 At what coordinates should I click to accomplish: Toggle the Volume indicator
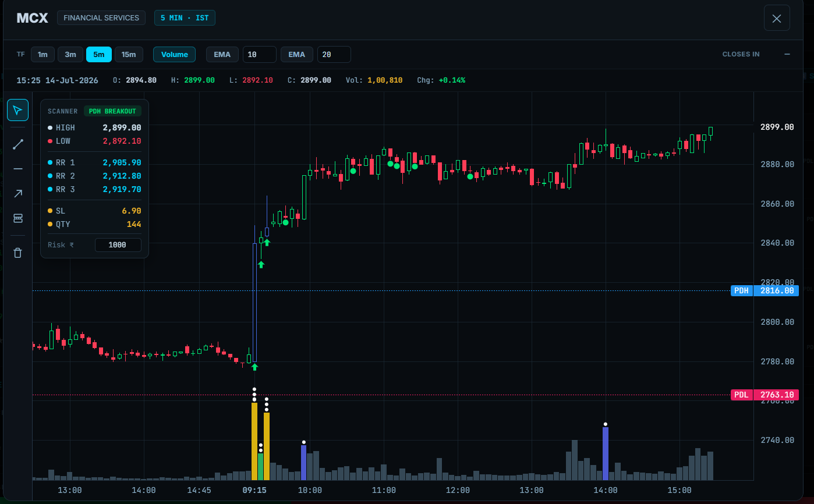click(175, 54)
